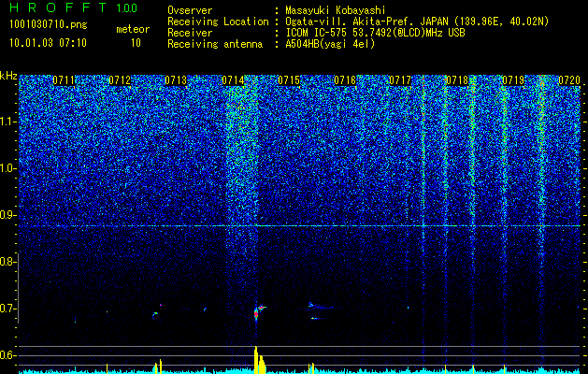The image size is (588, 374).
Task: Click the version number 1.00
Action: click(127, 7)
